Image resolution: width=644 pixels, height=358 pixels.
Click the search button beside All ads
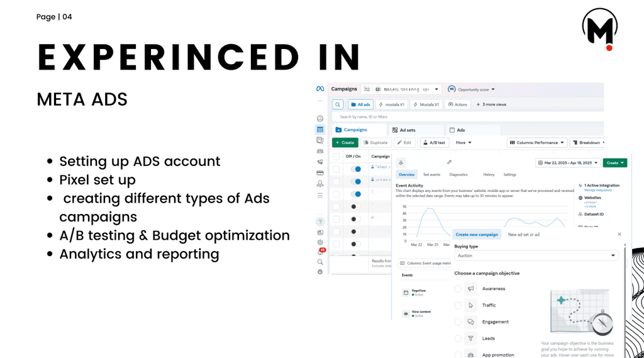tap(338, 104)
